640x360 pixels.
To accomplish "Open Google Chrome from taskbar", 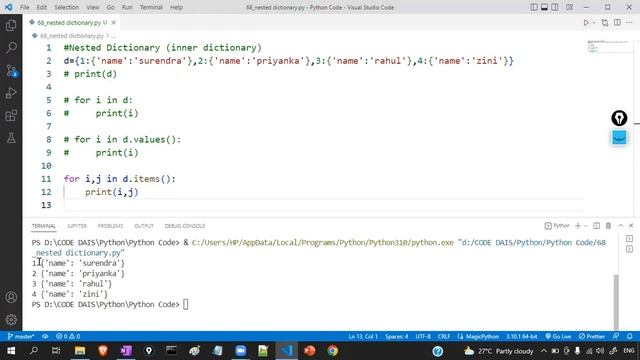I will pyautogui.click(x=332, y=351).
